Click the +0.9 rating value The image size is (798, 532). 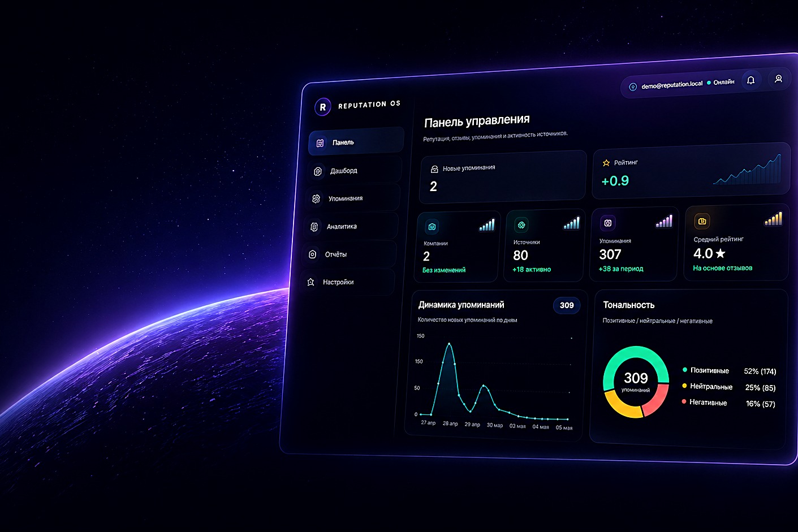click(615, 181)
